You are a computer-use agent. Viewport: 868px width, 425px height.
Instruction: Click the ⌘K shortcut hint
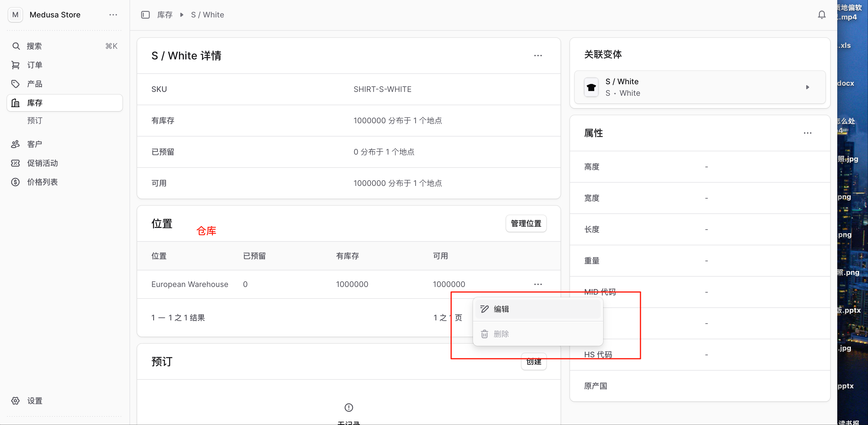pos(111,46)
